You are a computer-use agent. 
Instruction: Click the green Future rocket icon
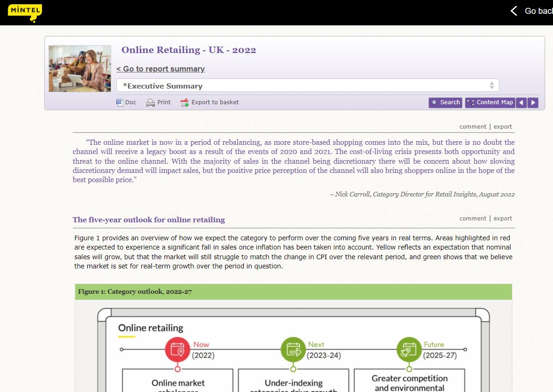click(x=409, y=350)
